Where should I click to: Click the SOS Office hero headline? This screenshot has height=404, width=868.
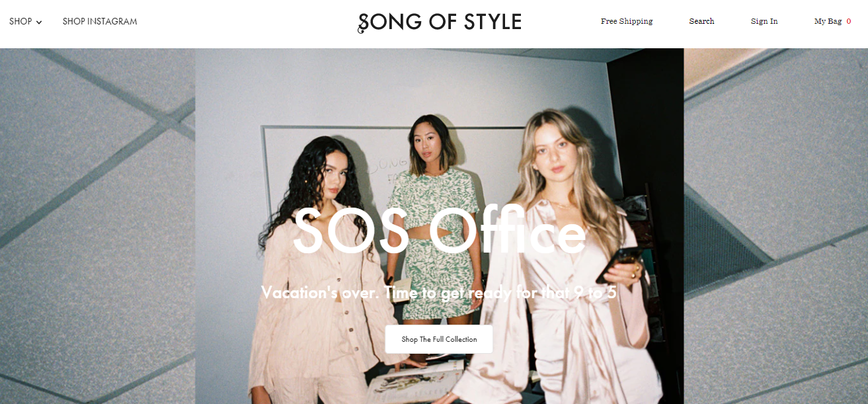(x=439, y=231)
